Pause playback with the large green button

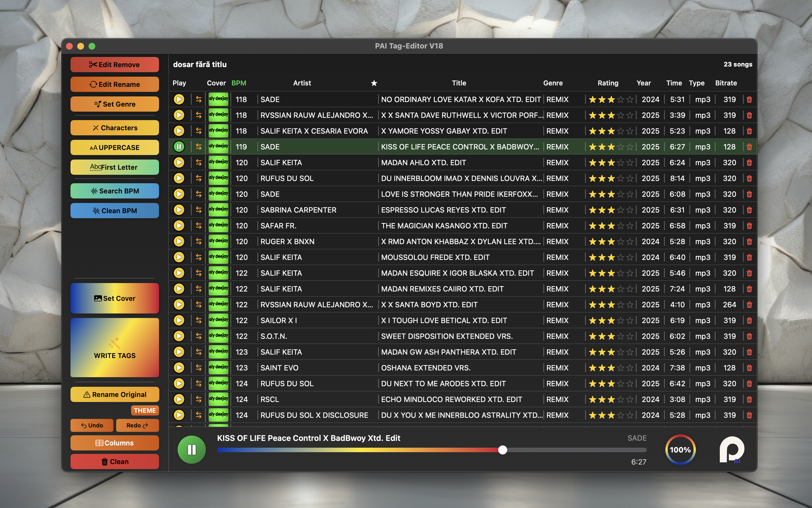point(191,450)
